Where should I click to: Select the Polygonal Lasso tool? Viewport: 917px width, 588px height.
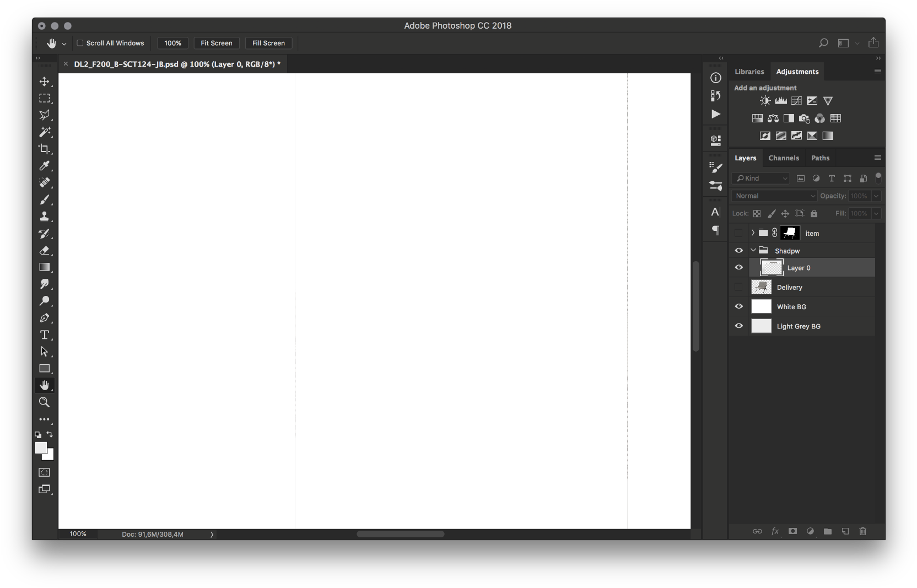pos(45,115)
